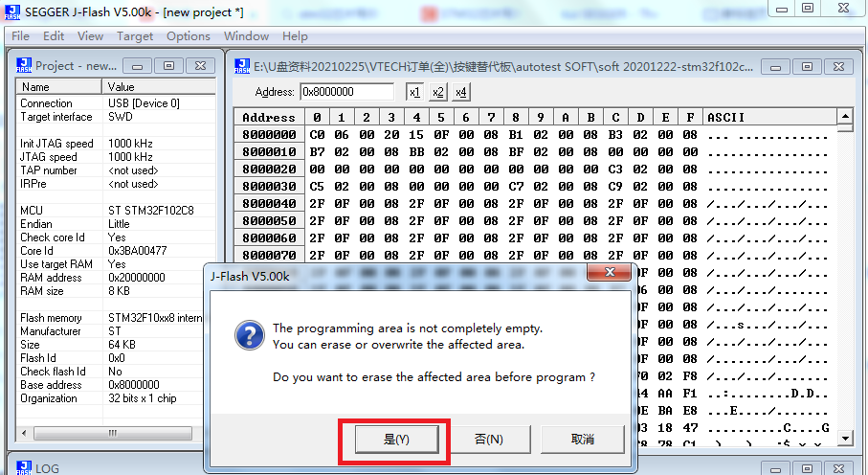Select address row 8000070

tap(269, 255)
